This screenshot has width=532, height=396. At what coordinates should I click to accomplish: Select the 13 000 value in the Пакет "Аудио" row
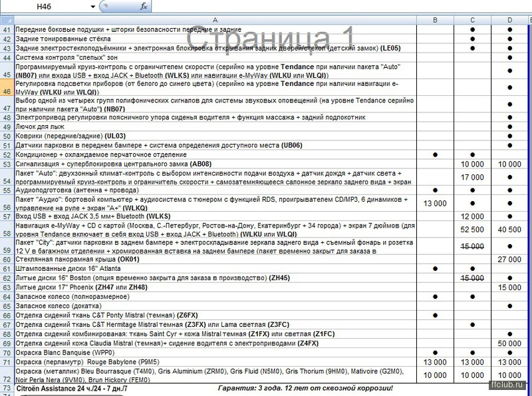pyautogui.click(x=436, y=204)
